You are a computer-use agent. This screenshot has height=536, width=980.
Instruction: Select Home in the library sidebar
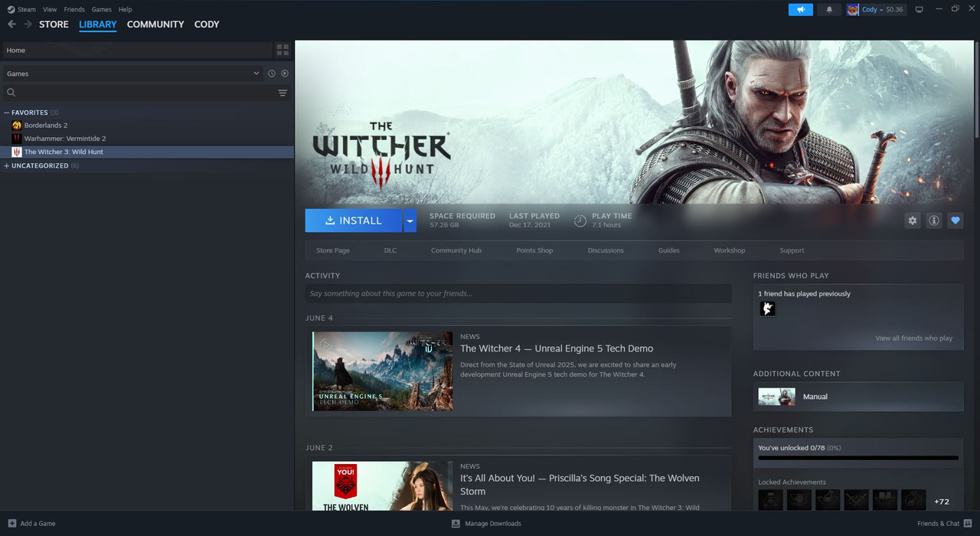[x=136, y=50]
